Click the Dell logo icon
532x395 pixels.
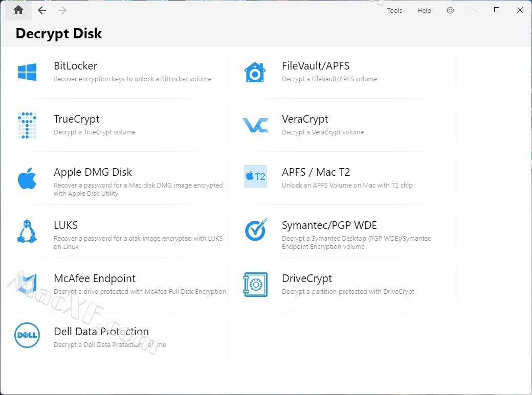[27, 335]
